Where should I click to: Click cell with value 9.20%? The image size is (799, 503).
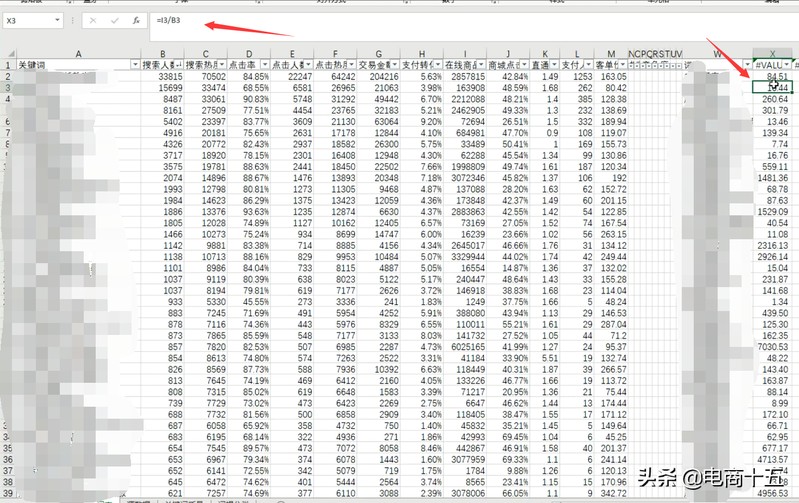421,121
